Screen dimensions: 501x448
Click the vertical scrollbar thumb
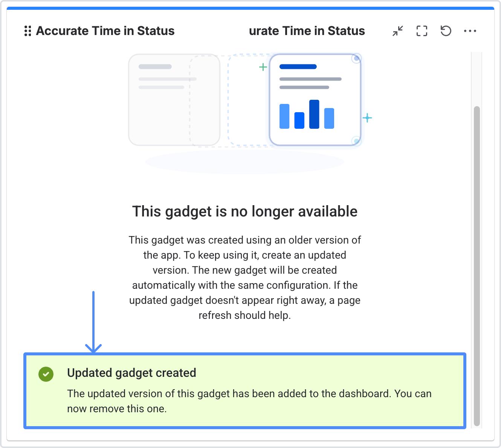coord(477,264)
